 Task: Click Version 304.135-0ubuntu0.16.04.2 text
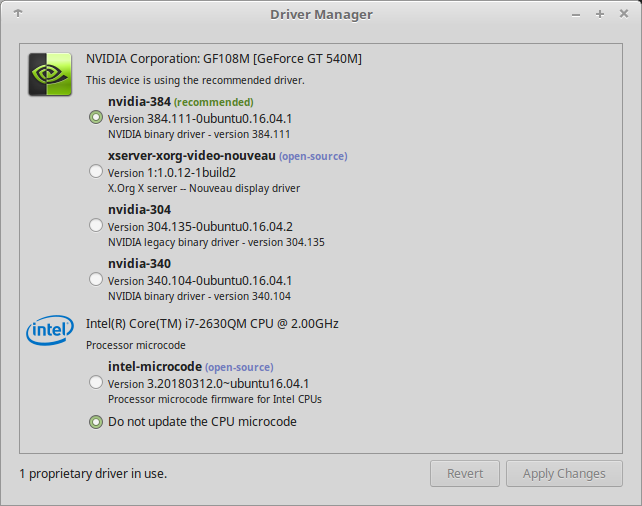coord(200,227)
